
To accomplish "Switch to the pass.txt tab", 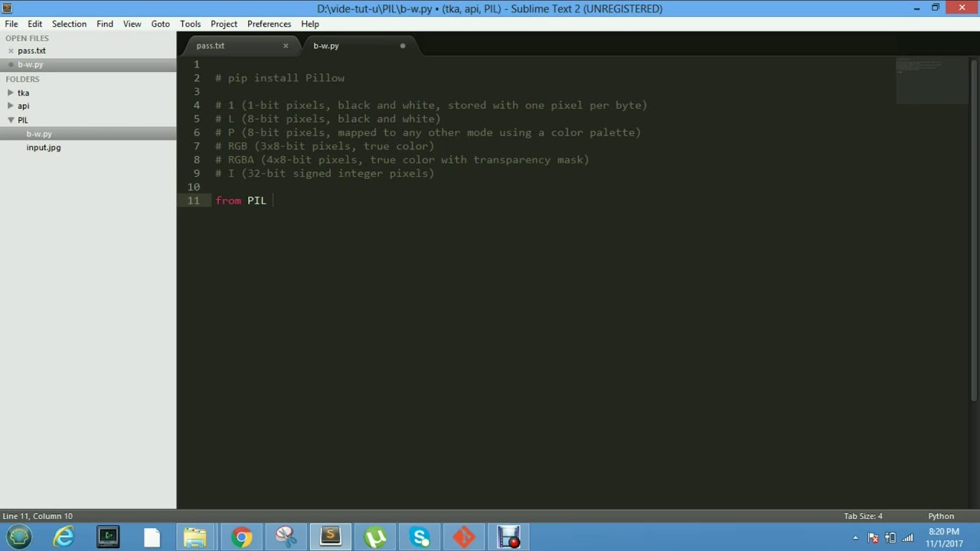I will tap(210, 46).
